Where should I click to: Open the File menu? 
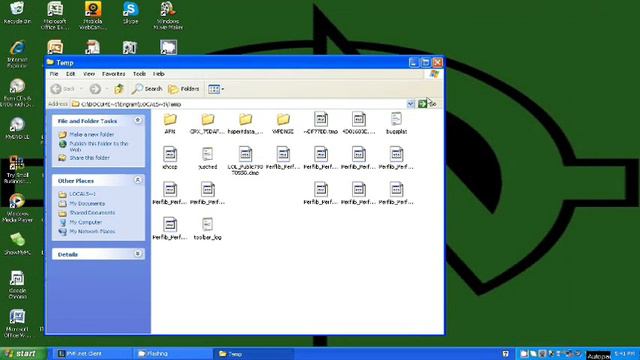pyautogui.click(x=54, y=74)
